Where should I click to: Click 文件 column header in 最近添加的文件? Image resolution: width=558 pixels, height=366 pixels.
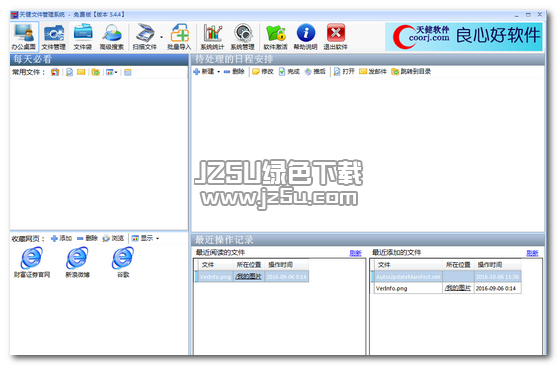pyautogui.click(x=407, y=265)
